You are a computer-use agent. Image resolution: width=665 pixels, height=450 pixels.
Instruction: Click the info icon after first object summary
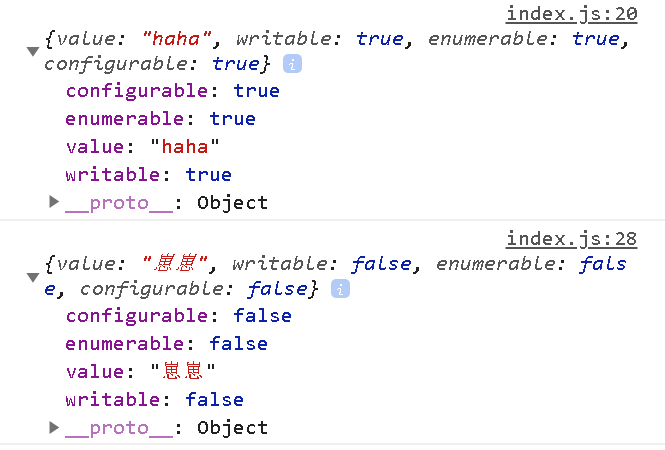point(293,64)
